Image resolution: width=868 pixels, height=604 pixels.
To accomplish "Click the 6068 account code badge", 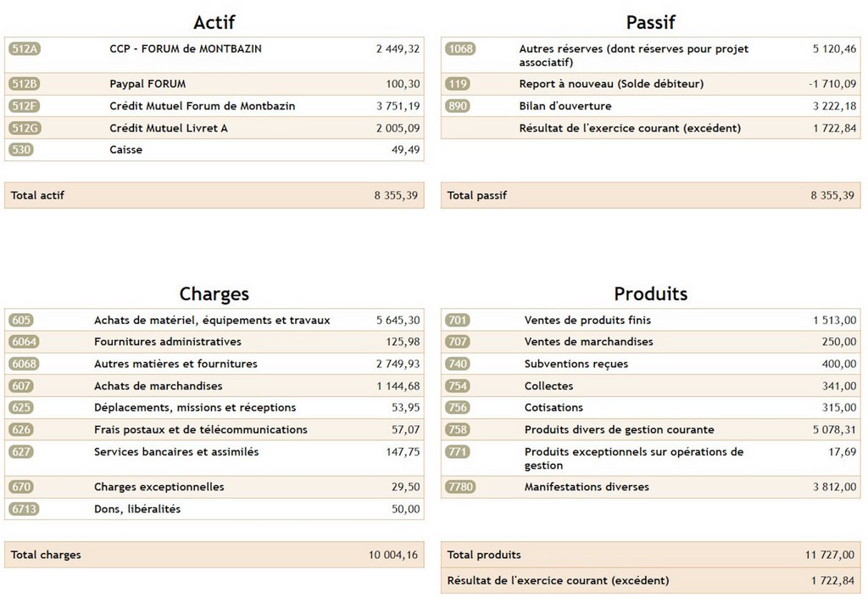I will click(24, 364).
